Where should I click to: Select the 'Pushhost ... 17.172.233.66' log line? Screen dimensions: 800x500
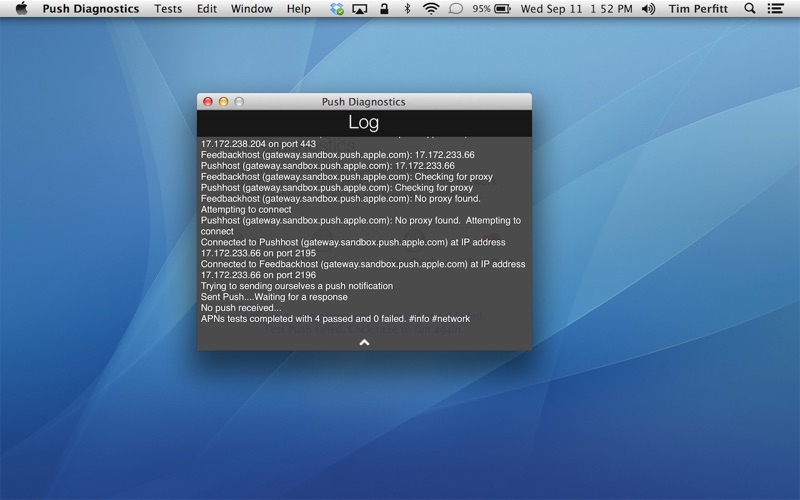click(328, 166)
